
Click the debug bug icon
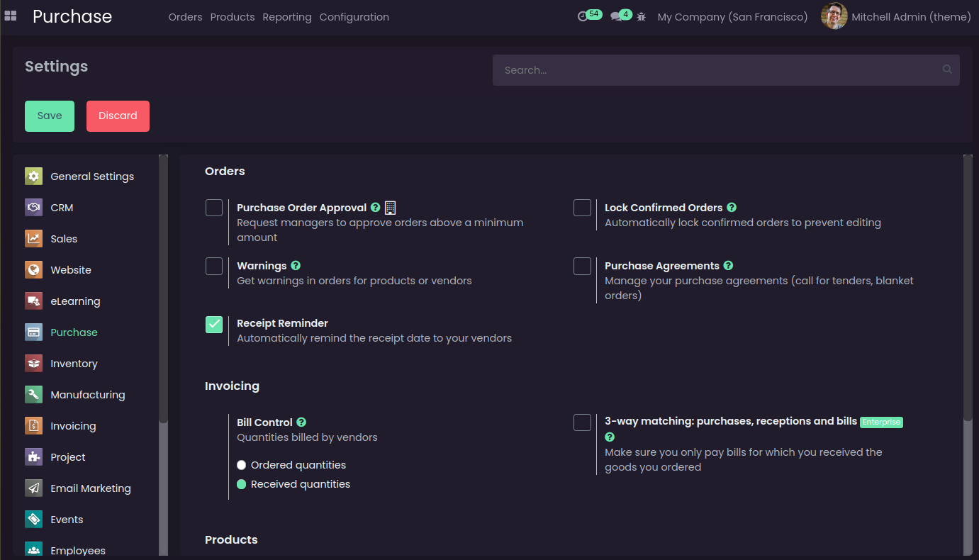(x=642, y=16)
